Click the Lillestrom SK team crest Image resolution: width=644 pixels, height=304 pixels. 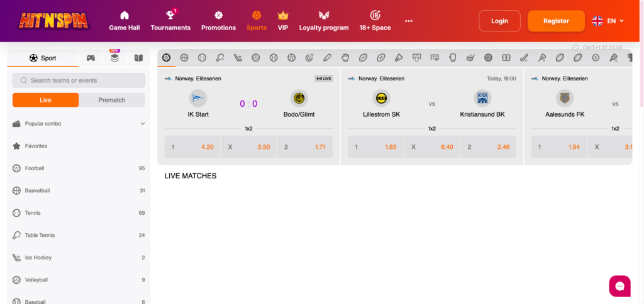[x=382, y=99]
